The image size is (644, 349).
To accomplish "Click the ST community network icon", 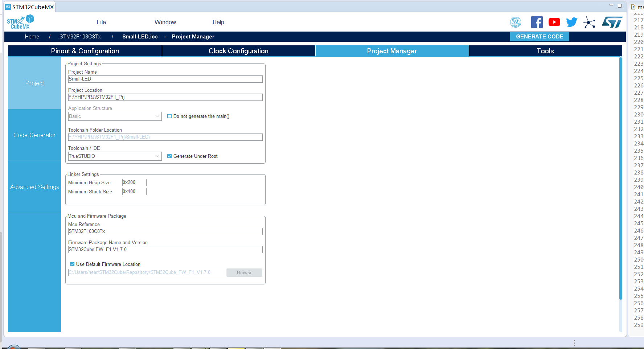I will (x=589, y=22).
